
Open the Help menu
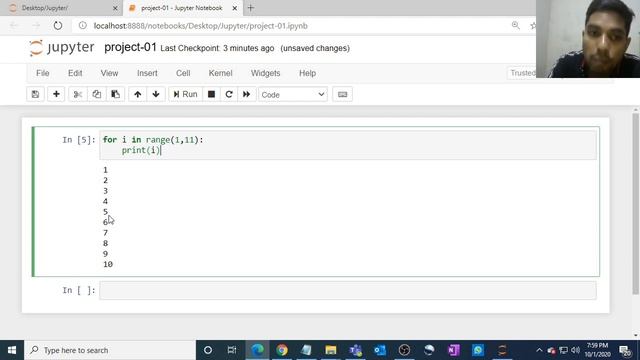(307, 73)
